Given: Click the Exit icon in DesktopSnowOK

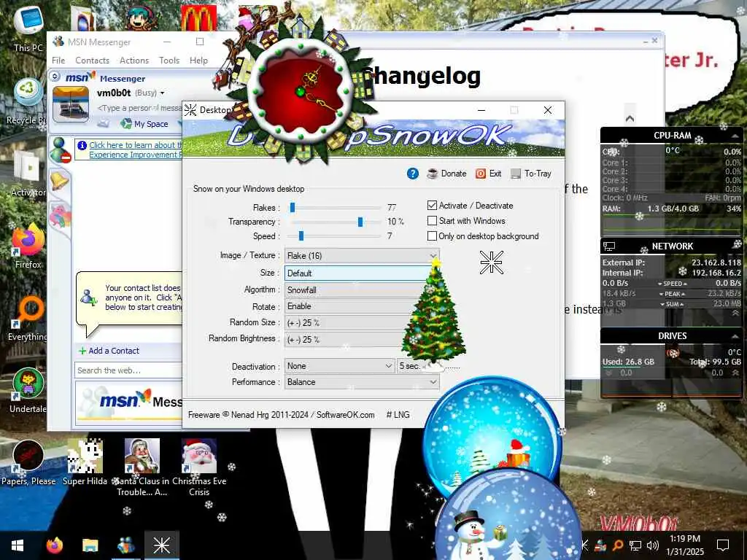Looking at the screenshot, I should (x=481, y=174).
